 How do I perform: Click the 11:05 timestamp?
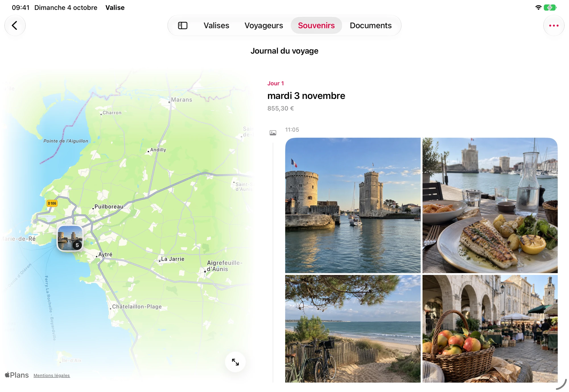point(292,130)
